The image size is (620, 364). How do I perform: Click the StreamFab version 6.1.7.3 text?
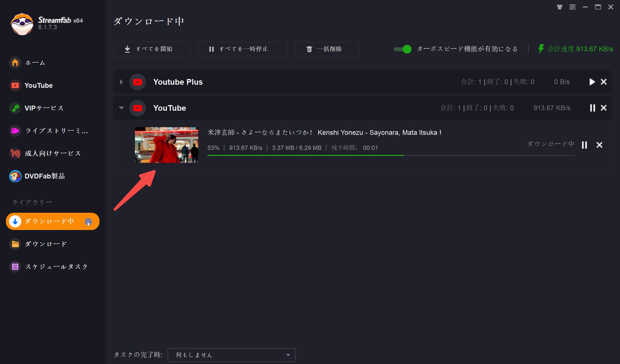[x=48, y=27]
